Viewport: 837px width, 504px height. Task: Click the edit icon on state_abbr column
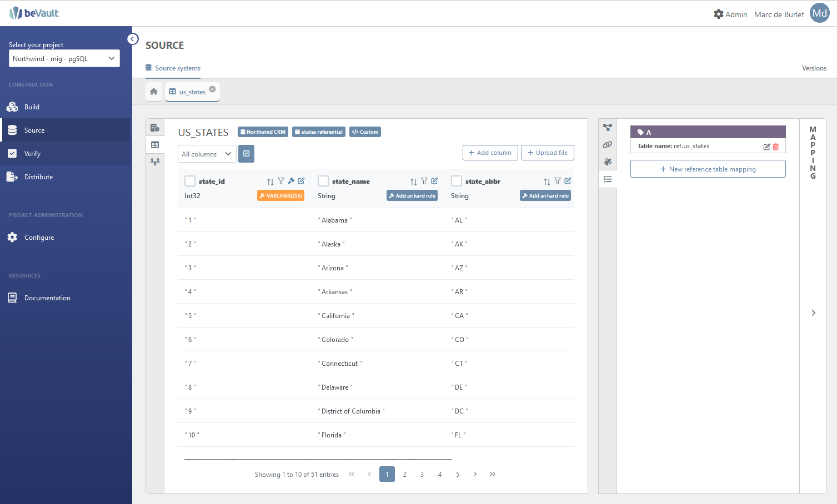[x=568, y=181]
